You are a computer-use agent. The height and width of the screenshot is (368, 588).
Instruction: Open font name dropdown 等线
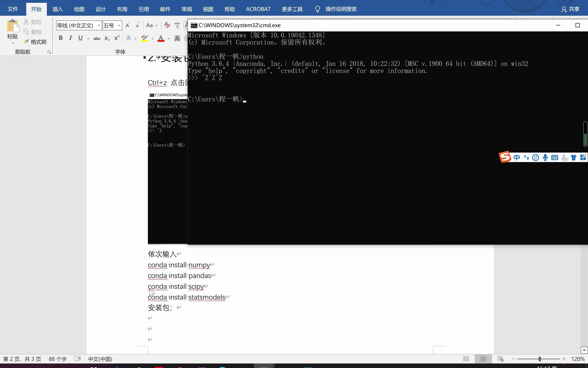pos(99,25)
